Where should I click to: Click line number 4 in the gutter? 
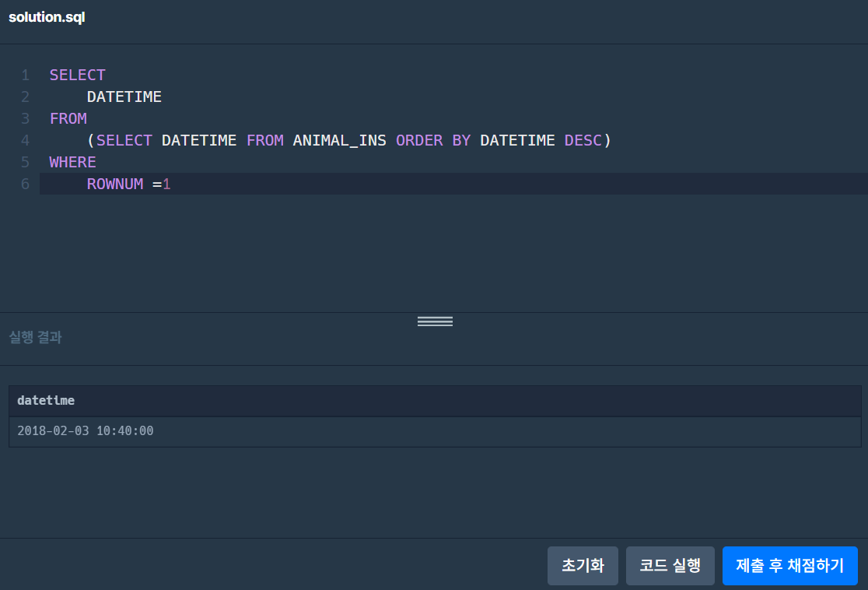click(x=25, y=140)
